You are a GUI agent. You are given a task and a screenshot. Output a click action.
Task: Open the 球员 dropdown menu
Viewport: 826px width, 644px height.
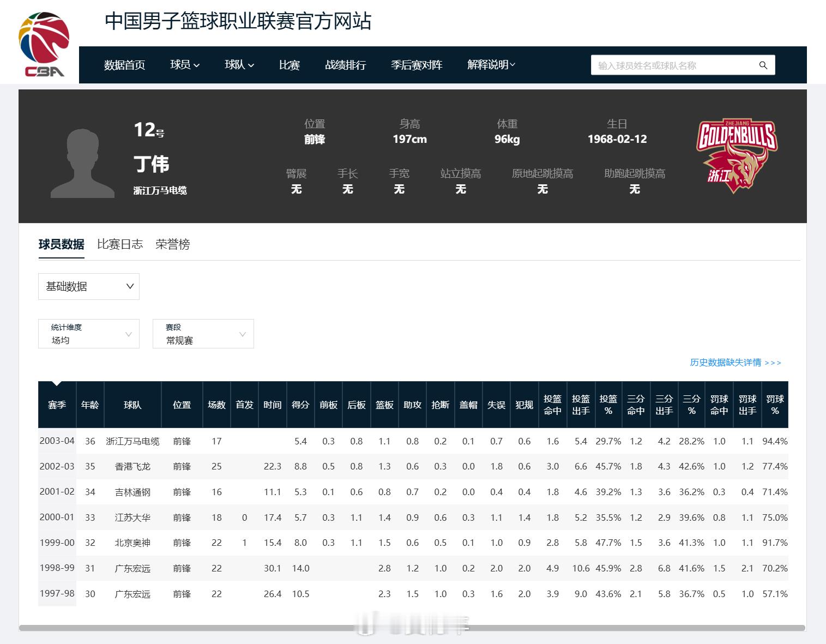(185, 65)
